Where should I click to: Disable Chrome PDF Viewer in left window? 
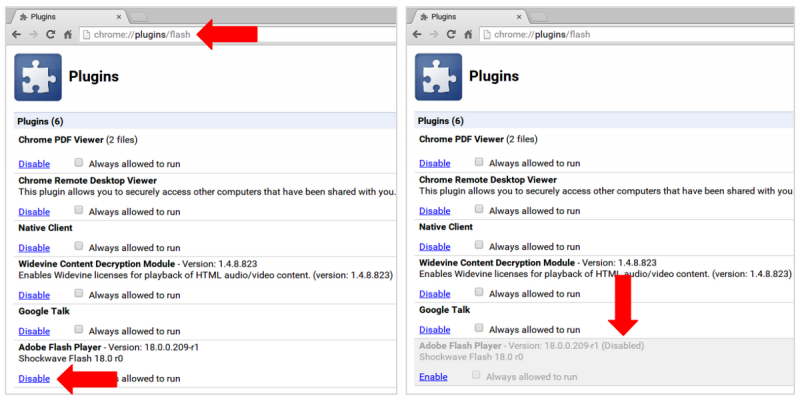coord(34,164)
